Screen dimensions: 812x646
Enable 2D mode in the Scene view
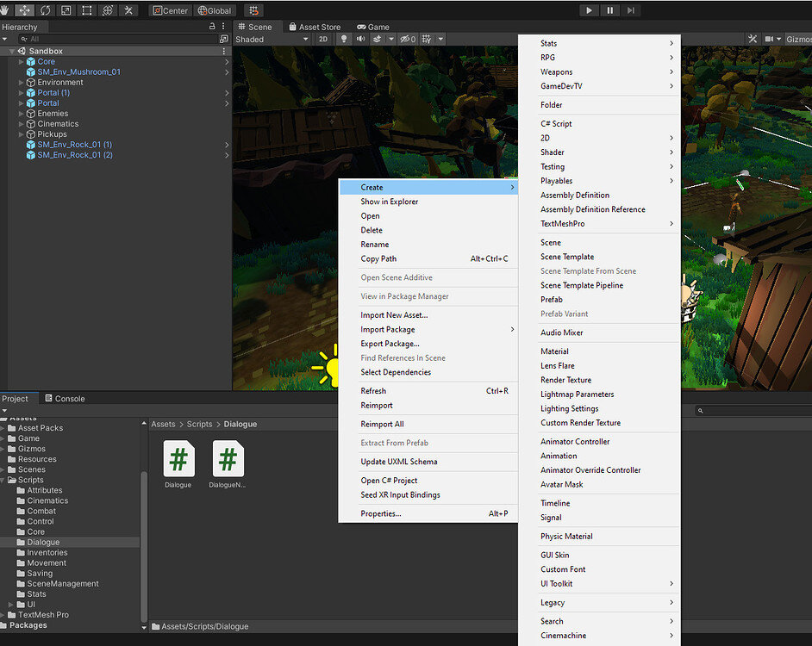[x=324, y=39]
